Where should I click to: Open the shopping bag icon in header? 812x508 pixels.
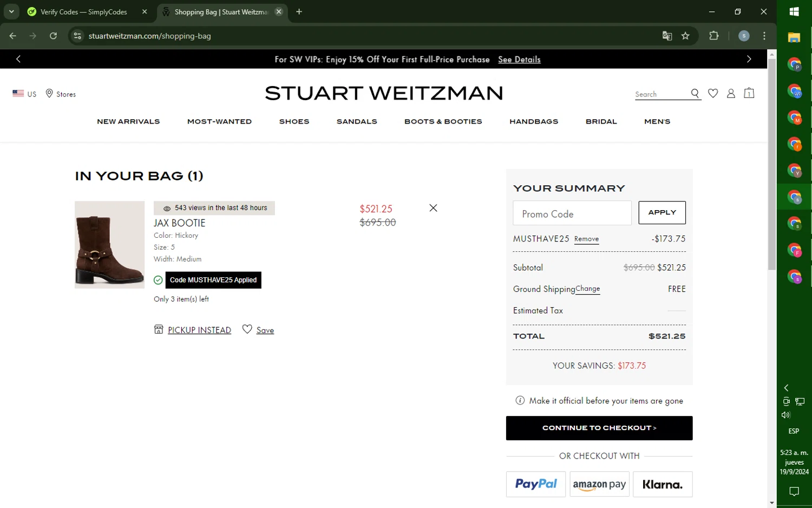tap(749, 93)
